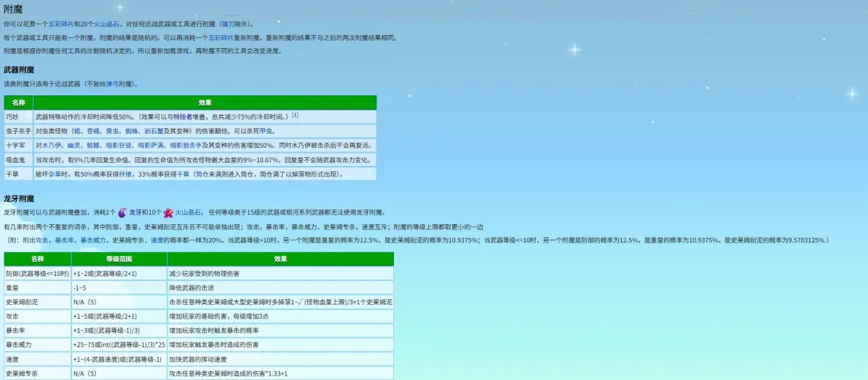The width and height of the screenshot is (868, 380).
Task: Click the 增加玩家触发暴击时造成的伤害 cell
Action: [280, 344]
